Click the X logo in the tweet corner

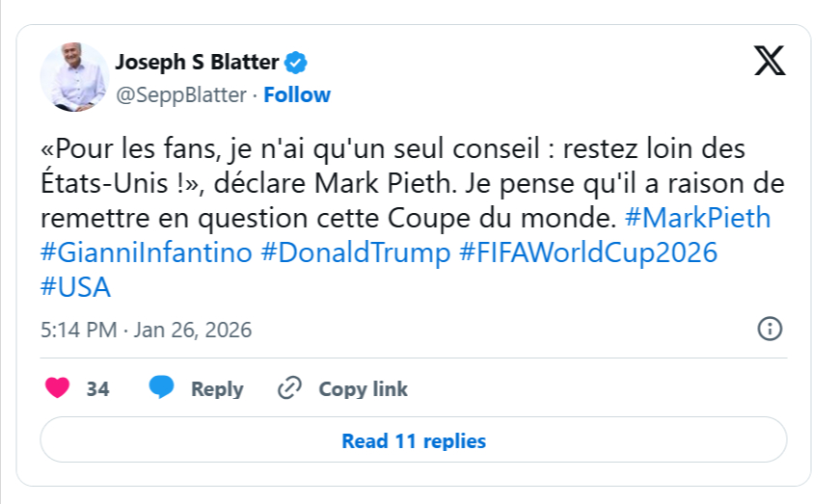point(769,61)
